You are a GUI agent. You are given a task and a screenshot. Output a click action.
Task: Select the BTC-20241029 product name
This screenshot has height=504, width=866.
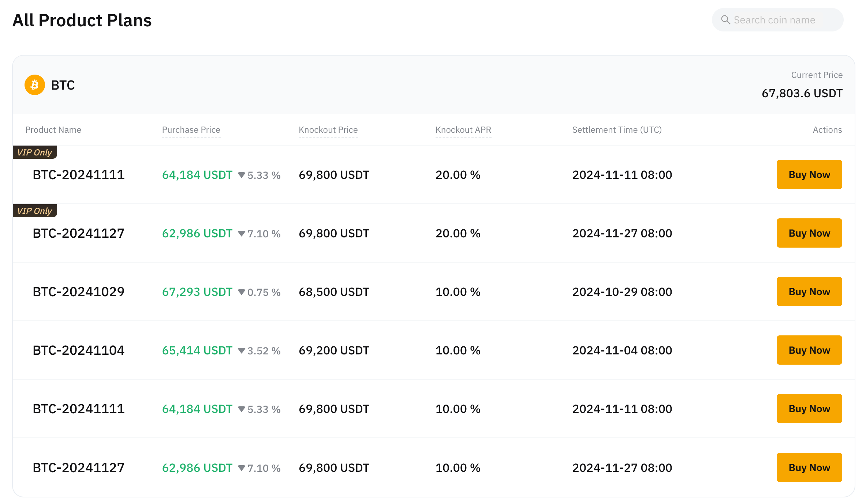(79, 292)
